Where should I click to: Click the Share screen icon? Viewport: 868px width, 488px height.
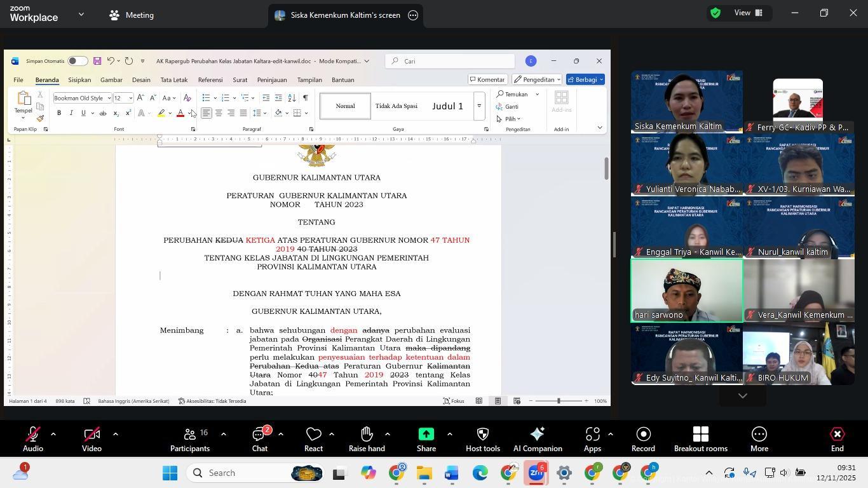(x=426, y=435)
